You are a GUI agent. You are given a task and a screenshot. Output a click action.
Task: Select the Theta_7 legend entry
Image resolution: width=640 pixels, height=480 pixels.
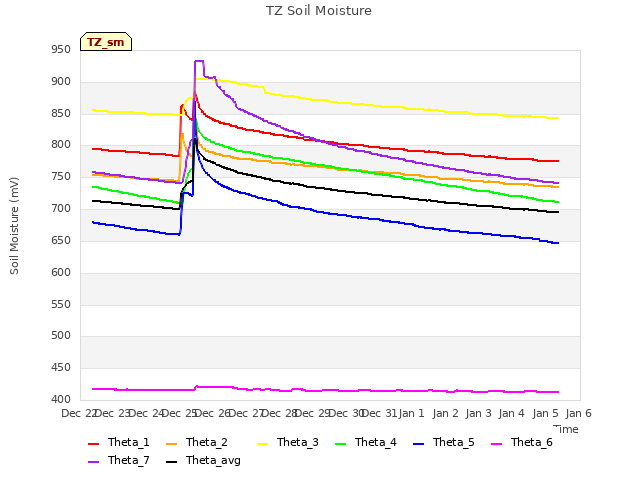(x=119, y=460)
